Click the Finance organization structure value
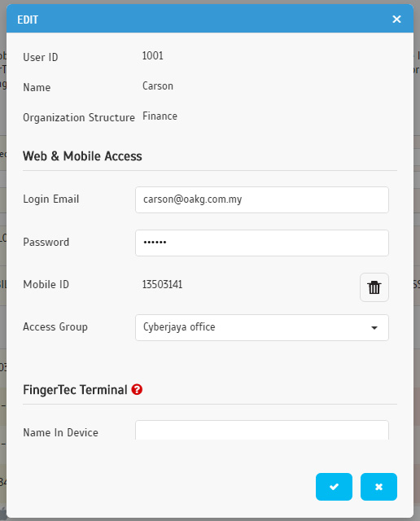 pyautogui.click(x=160, y=116)
